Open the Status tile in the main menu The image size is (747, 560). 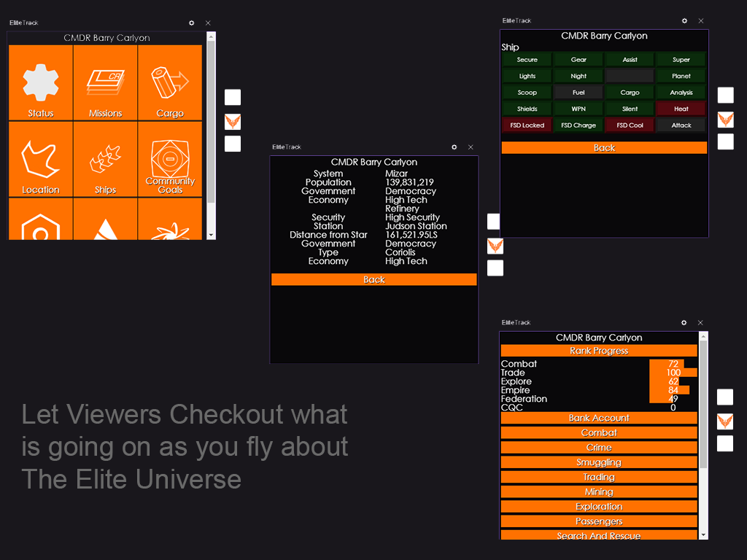click(x=41, y=83)
